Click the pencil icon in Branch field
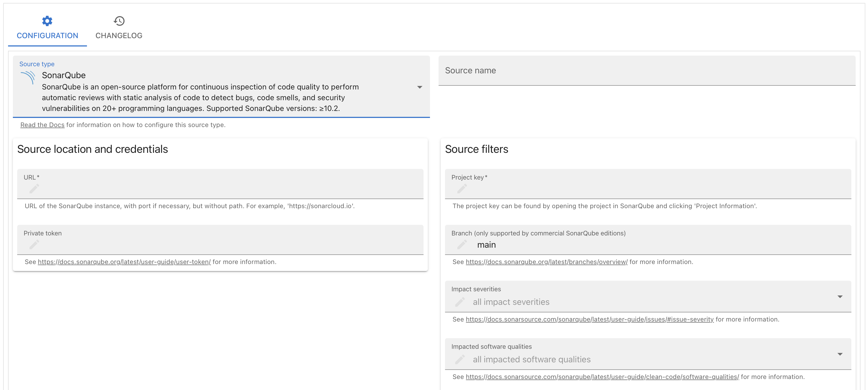 pos(462,244)
